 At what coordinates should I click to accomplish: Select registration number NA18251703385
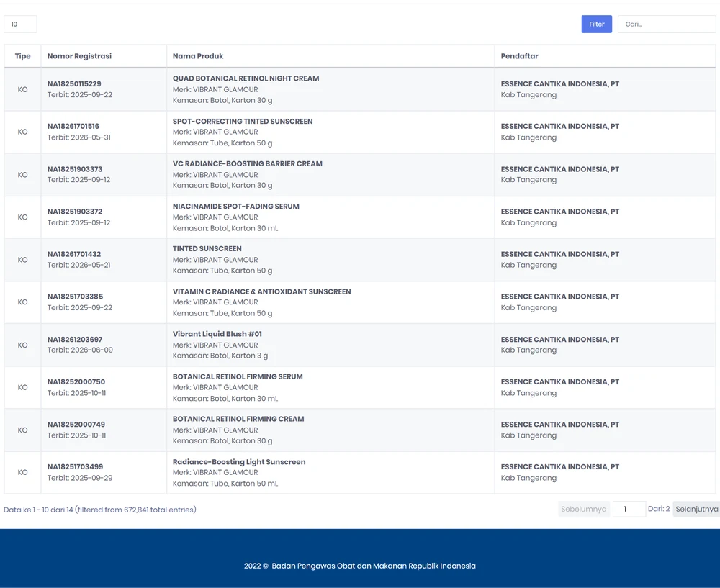tap(76, 297)
